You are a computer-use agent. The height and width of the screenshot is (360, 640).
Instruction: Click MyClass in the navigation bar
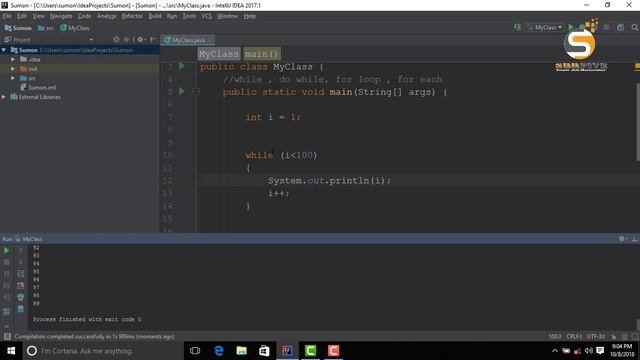(75, 28)
